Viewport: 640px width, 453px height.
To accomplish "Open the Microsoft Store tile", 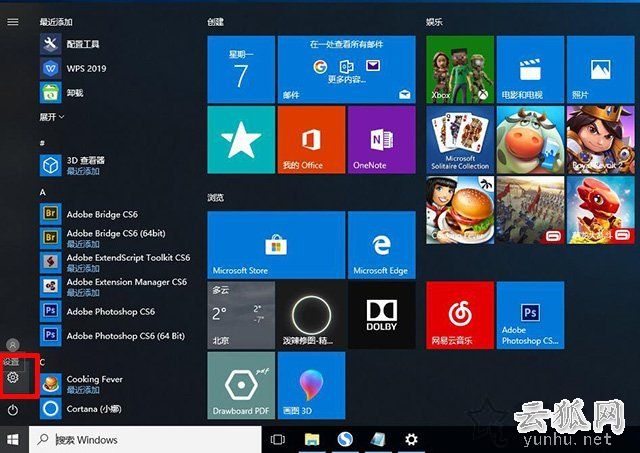I will [x=276, y=245].
